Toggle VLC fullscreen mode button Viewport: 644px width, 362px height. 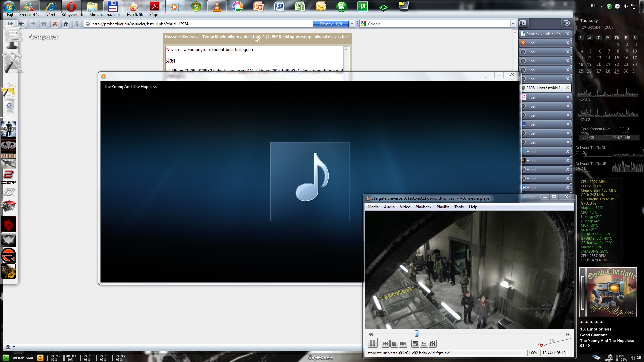pos(415,344)
